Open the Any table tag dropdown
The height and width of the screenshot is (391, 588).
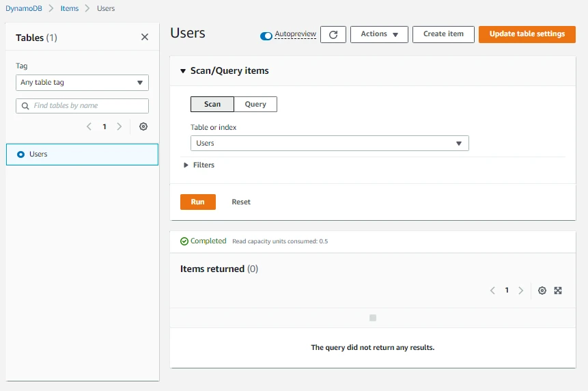coord(82,83)
